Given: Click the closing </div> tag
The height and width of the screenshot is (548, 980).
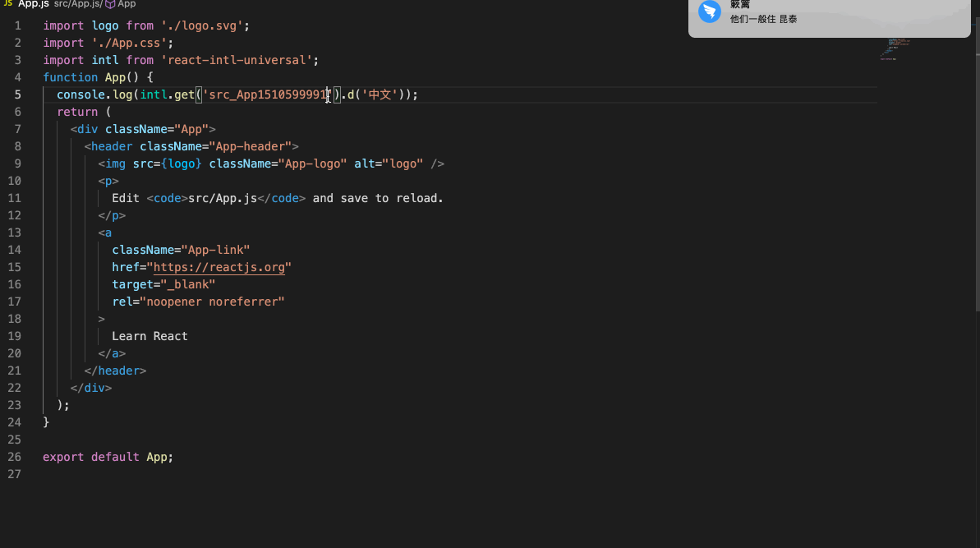Looking at the screenshot, I should click(91, 388).
